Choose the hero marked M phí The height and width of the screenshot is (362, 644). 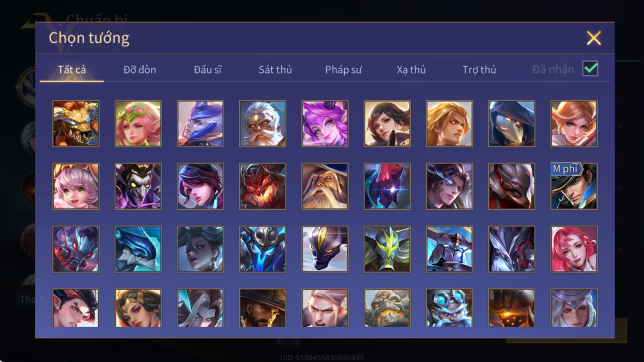point(574,186)
